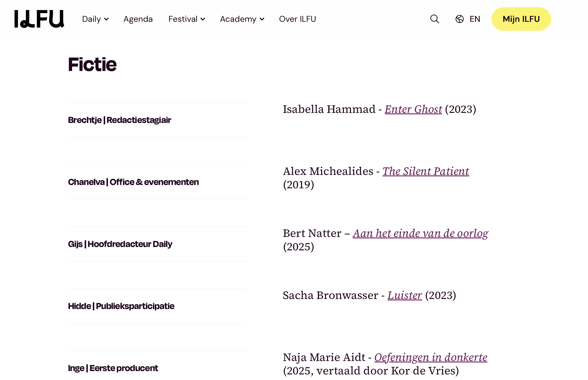The image size is (588, 380).
Task: Open Aan het einde van de oorlog link
Action: click(x=420, y=233)
